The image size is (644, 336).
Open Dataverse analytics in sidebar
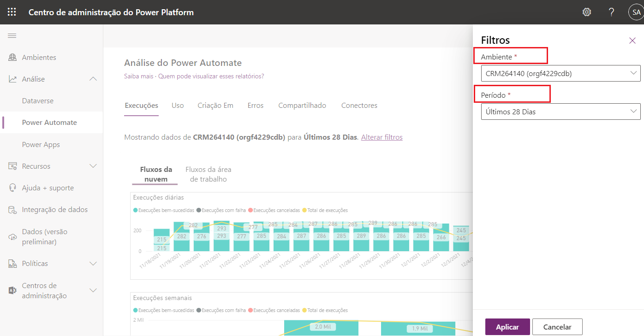[x=38, y=100]
